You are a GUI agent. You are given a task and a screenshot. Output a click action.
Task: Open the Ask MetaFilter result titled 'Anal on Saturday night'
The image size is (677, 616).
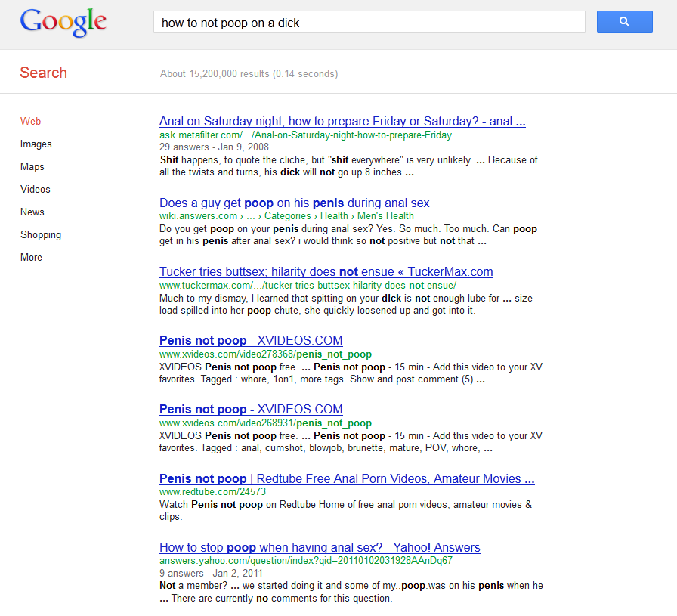[342, 122]
